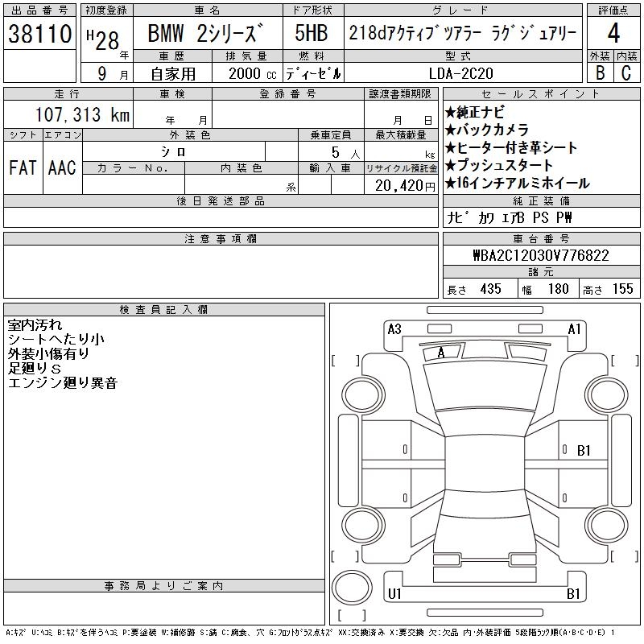Viewport: 644px width, 644px height.
Task: Click the 注意事項欄 header
Action: [x=221, y=238]
